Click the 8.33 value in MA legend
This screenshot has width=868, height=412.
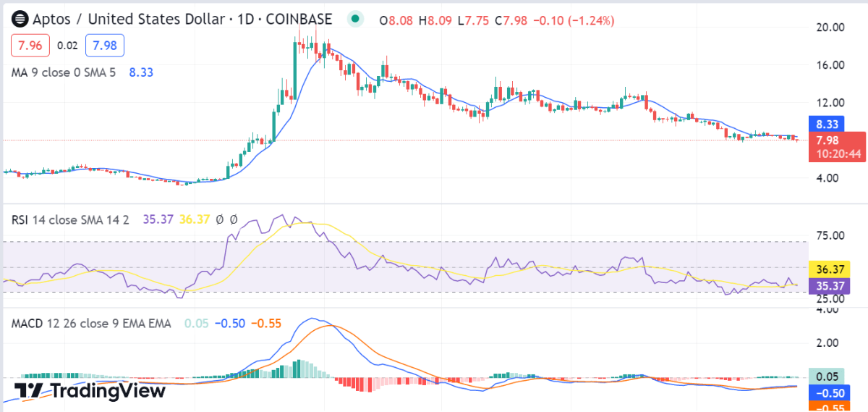141,72
